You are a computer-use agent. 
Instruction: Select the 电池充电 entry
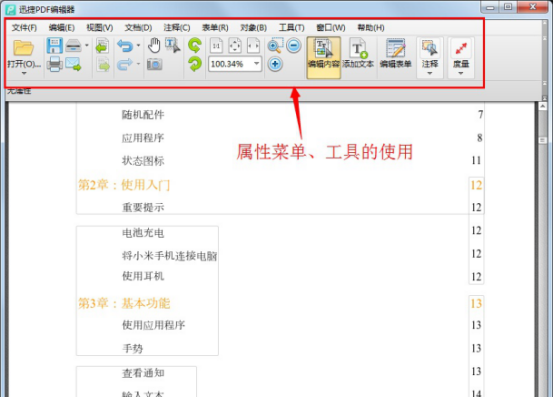click(x=143, y=233)
